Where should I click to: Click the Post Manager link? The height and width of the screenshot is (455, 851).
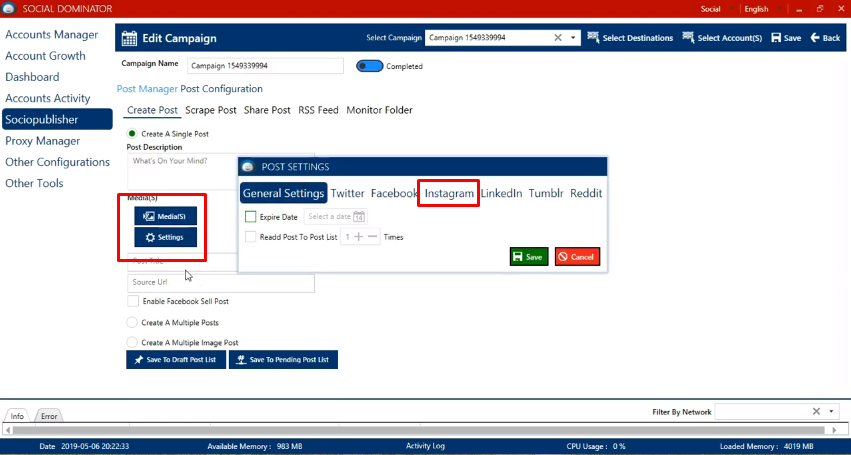[147, 89]
